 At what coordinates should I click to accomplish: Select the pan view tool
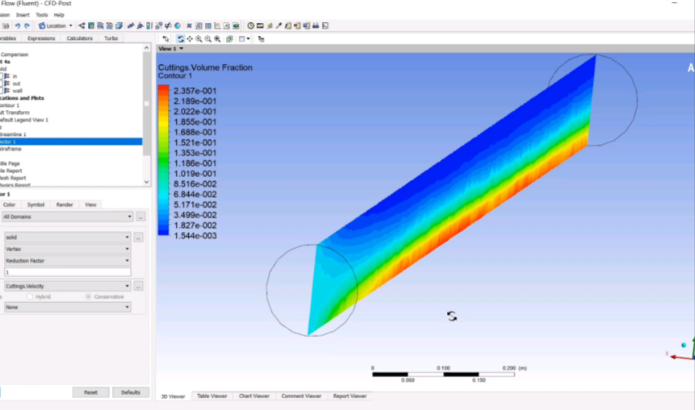click(190, 38)
